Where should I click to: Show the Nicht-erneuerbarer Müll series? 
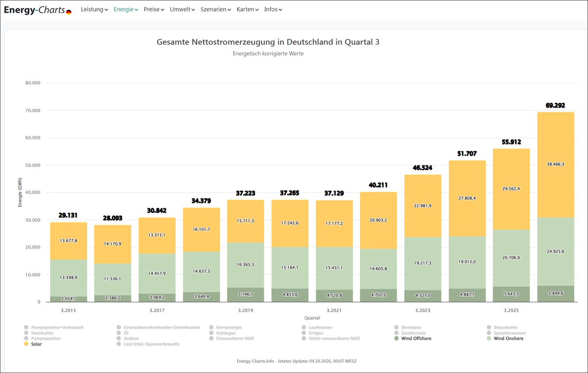[x=331, y=339]
